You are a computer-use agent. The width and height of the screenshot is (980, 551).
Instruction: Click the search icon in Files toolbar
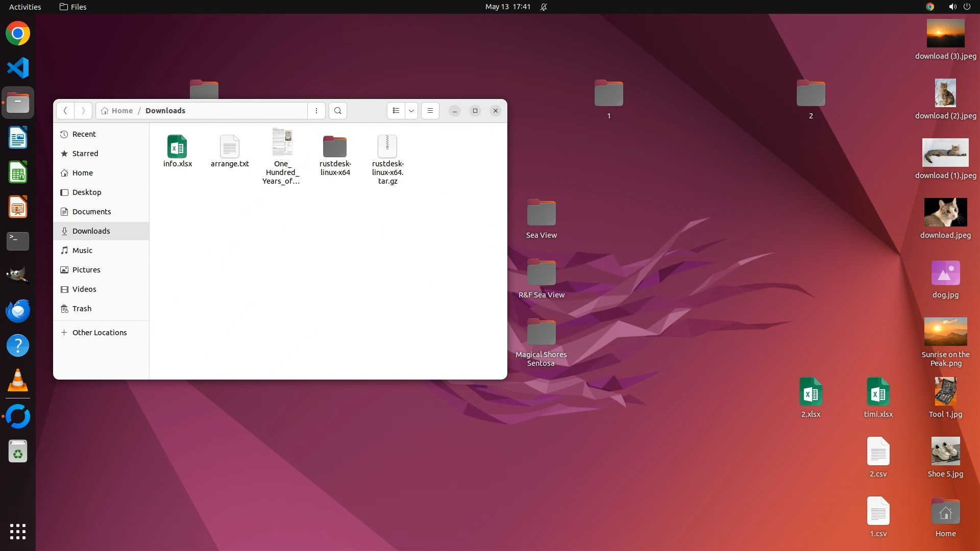click(x=337, y=111)
